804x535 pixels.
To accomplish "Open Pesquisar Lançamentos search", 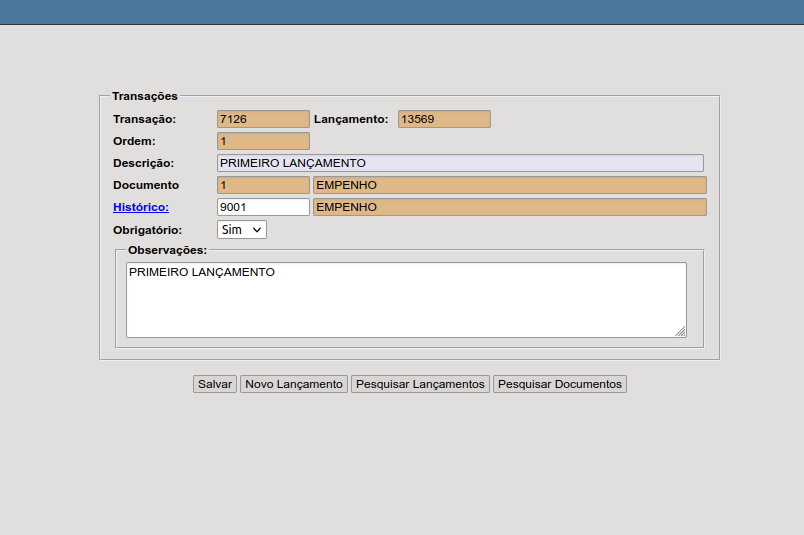I will pos(420,384).
